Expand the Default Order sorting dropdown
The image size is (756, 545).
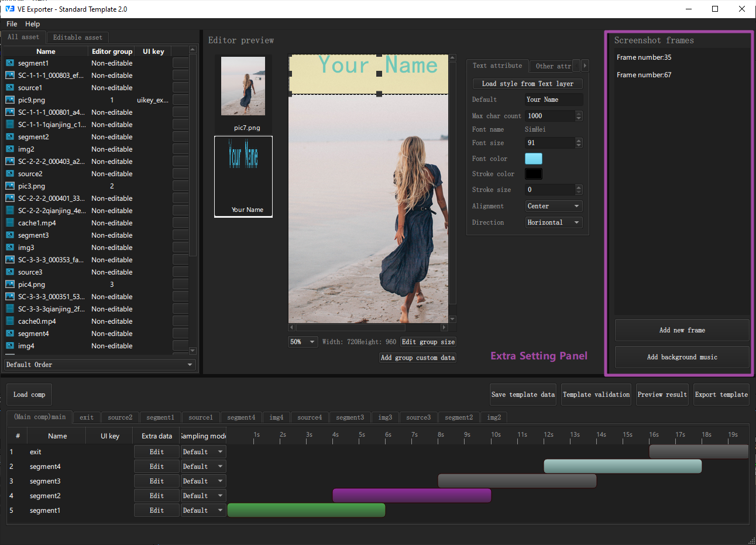(100, 365)
